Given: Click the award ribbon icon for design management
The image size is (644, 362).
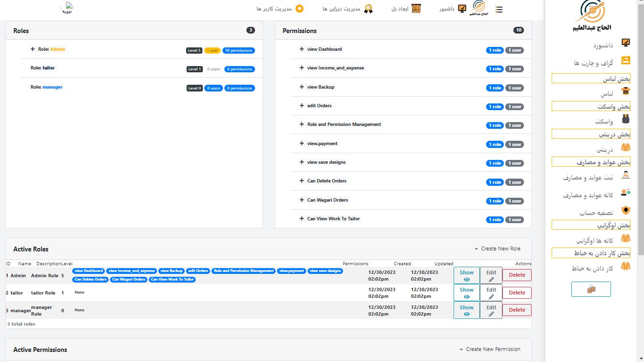Looking at the screenshot, I should pos(368,9).
